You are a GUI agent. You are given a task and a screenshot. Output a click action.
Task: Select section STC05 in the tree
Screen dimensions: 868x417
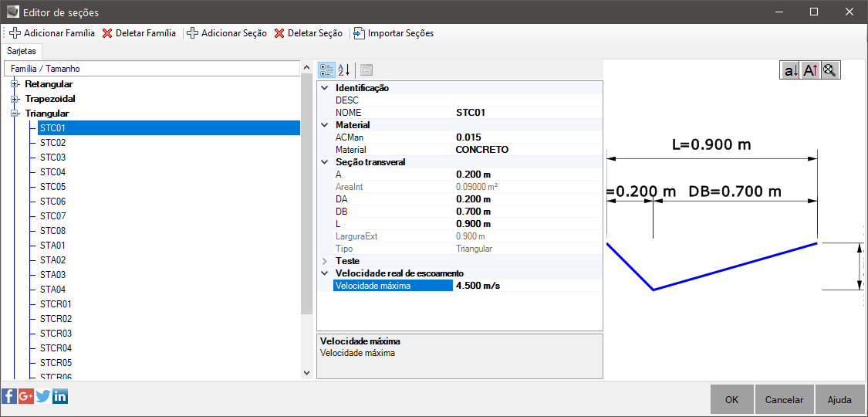coord(53,187)
